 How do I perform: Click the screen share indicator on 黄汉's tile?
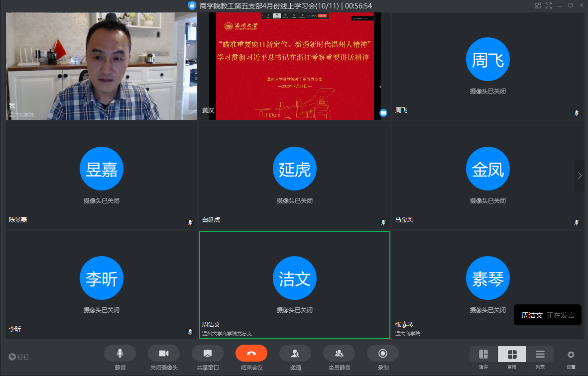[383, 113]
